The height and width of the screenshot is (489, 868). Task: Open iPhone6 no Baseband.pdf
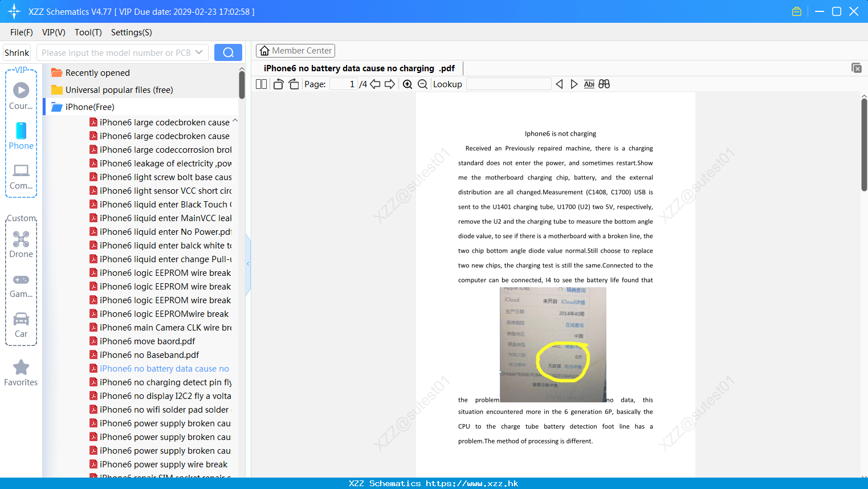point(145,355)
